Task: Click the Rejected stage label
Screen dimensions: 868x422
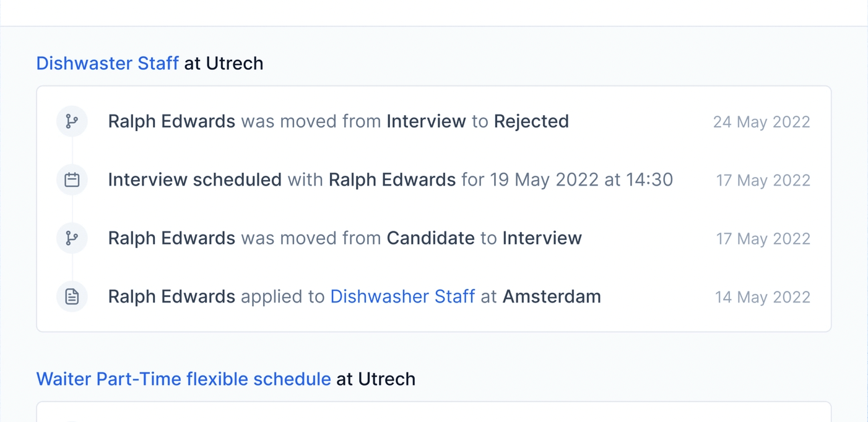Action: (x=531, y=121)
